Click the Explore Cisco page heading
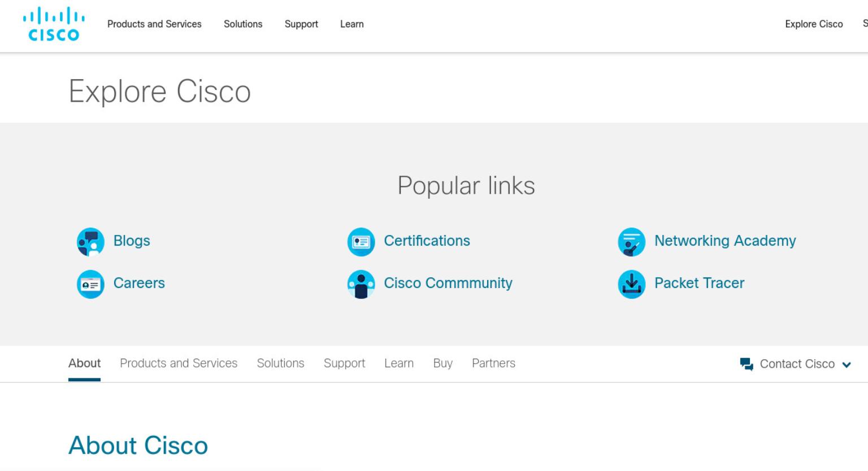The image size is (868, 471). (160, 91)
